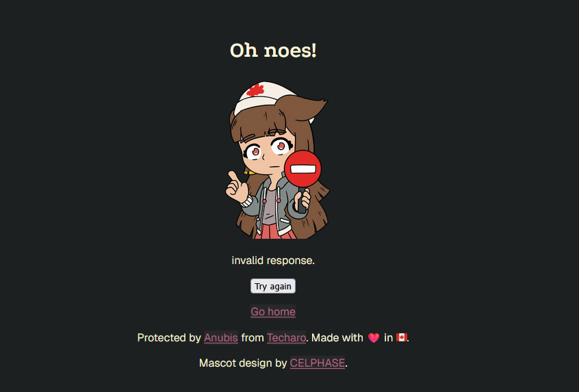This screenshot has width=579, height=392.
Task: Click the Mascot design by text
Action: (243, 363)
